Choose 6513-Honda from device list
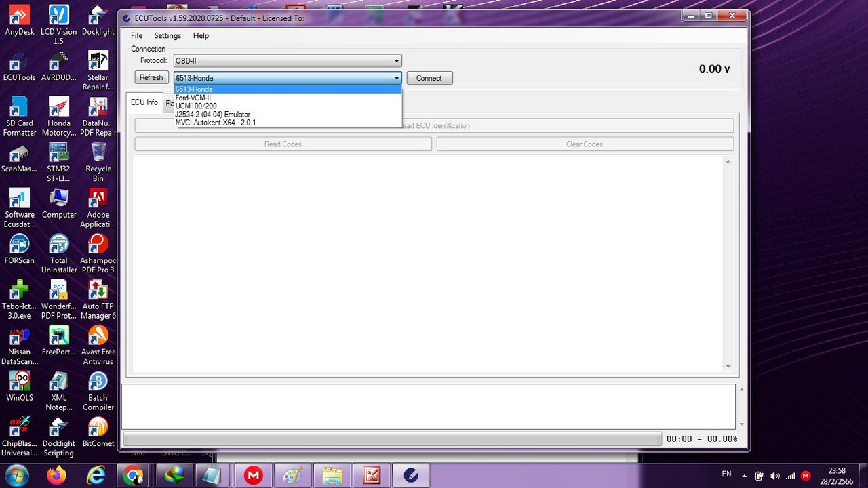This screenshot has width=868, height=488. coord(288,89)
